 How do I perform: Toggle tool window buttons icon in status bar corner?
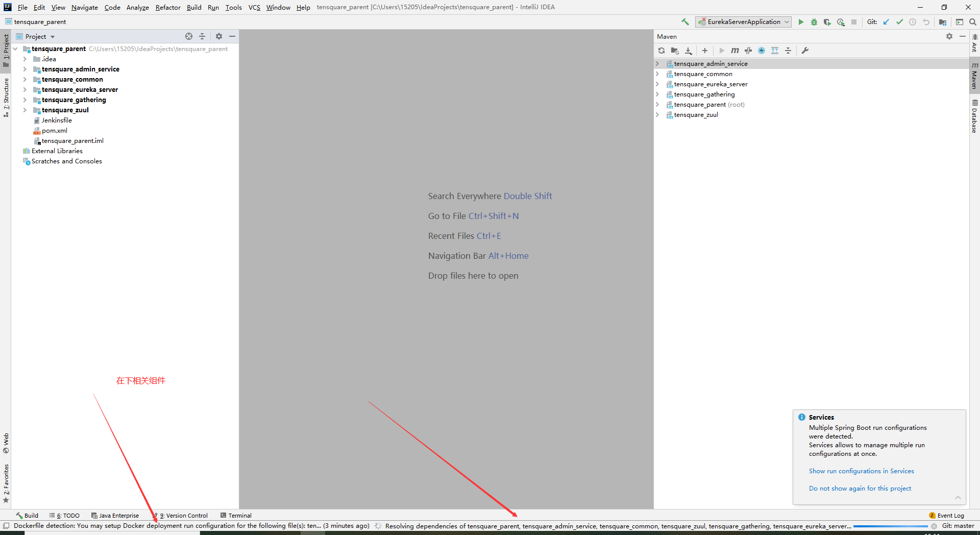[6, 526]
